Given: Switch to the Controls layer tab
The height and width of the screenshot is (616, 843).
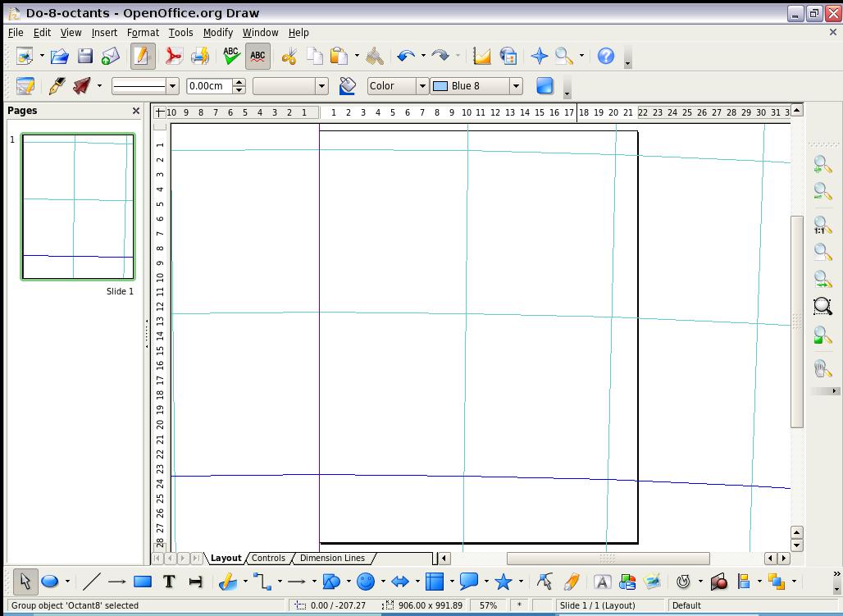Looking at the screenshot, I should pyautogui.click(x=268, y=558).
